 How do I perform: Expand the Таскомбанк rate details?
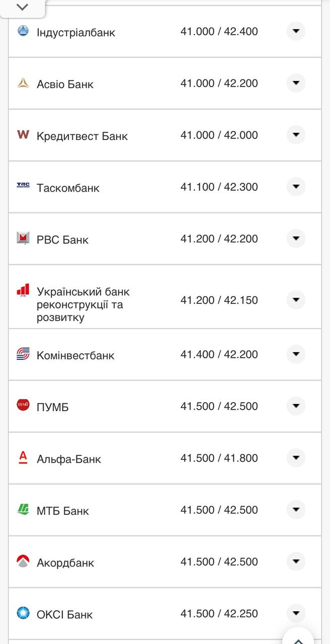coord(296,186)
